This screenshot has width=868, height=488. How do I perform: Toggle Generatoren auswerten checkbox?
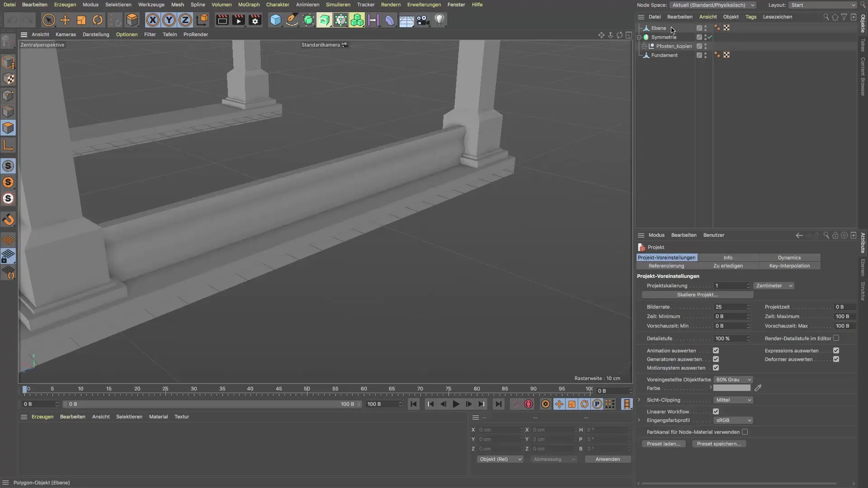click(x=716, y=359)
